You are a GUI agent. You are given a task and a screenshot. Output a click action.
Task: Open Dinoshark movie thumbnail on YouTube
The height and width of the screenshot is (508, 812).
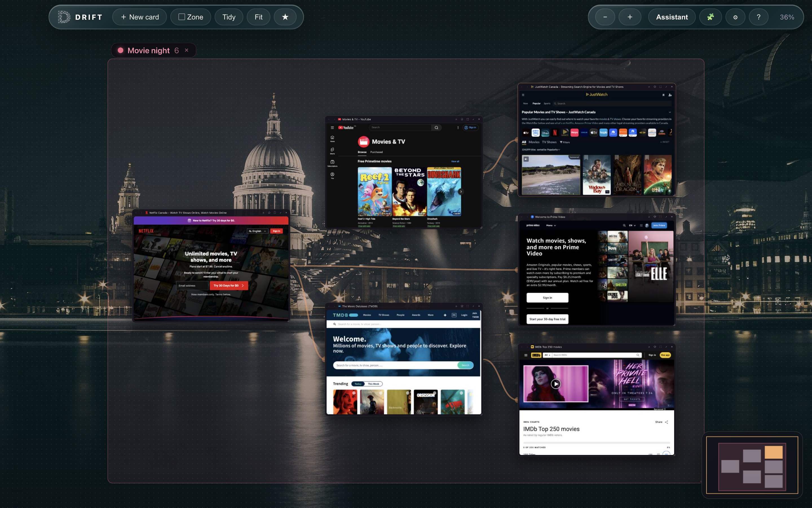coord(444,192)
